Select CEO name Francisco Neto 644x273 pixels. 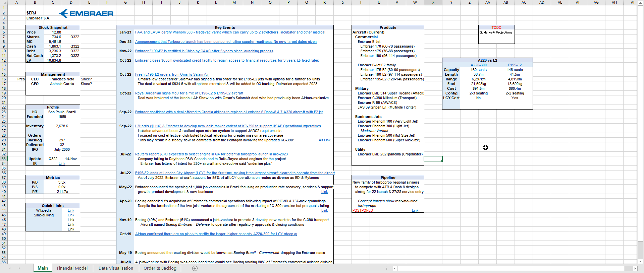click(x=62, y=79)
